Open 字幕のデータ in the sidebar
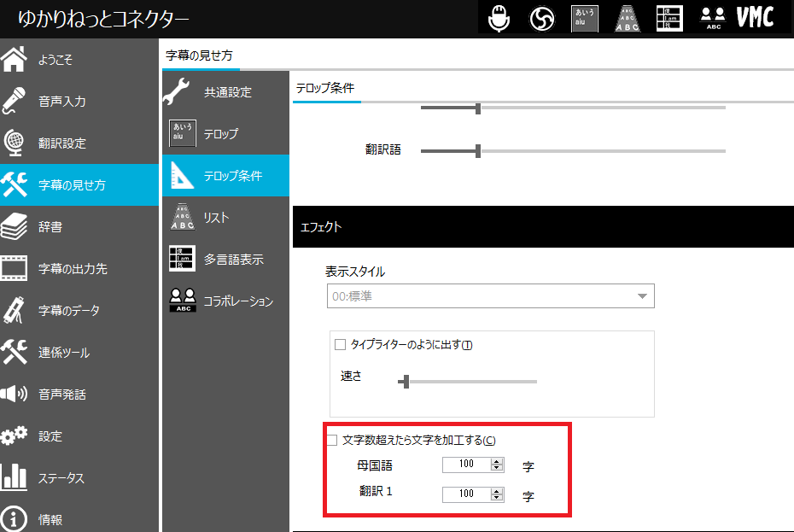 [79, 310]
